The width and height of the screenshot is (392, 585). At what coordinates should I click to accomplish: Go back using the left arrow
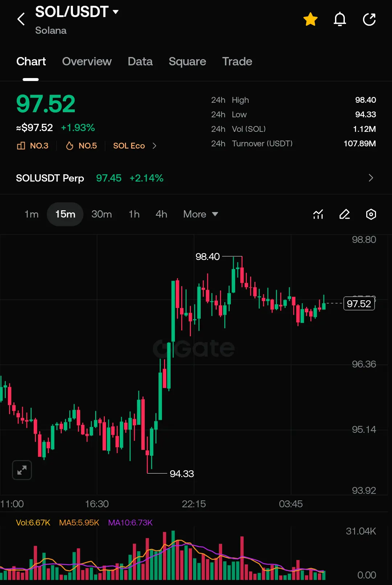[x=21, y=19]
